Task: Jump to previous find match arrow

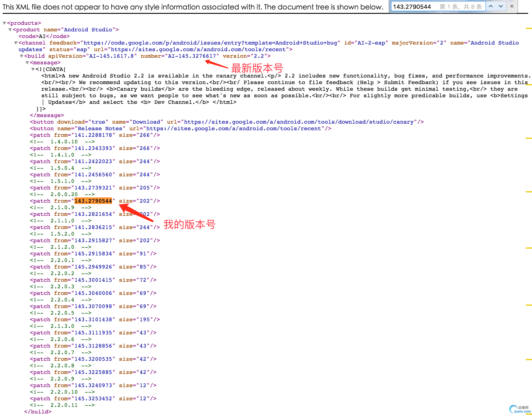Action: (x=491, y=7)
